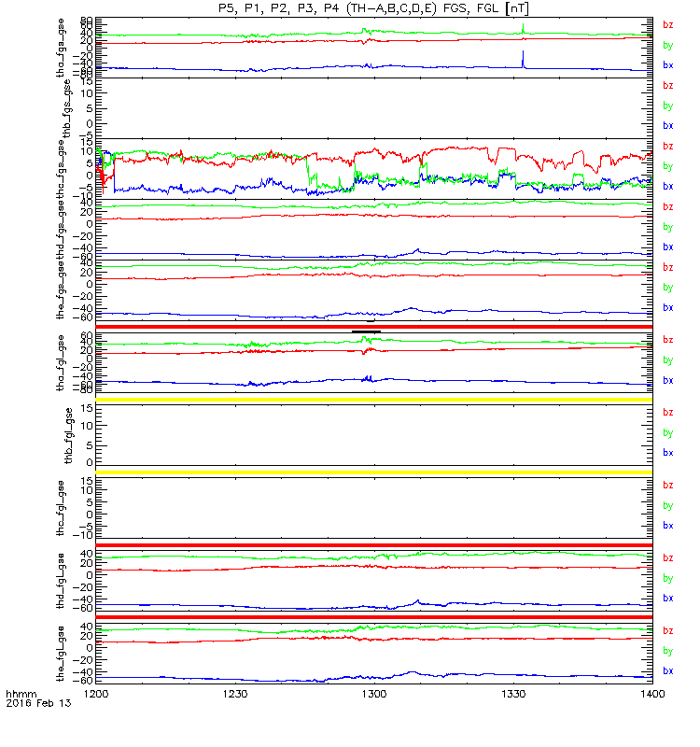Click the bz legend of thc_fgl_gse panel
Screen dimensions: 700x747
coord(668,485)
